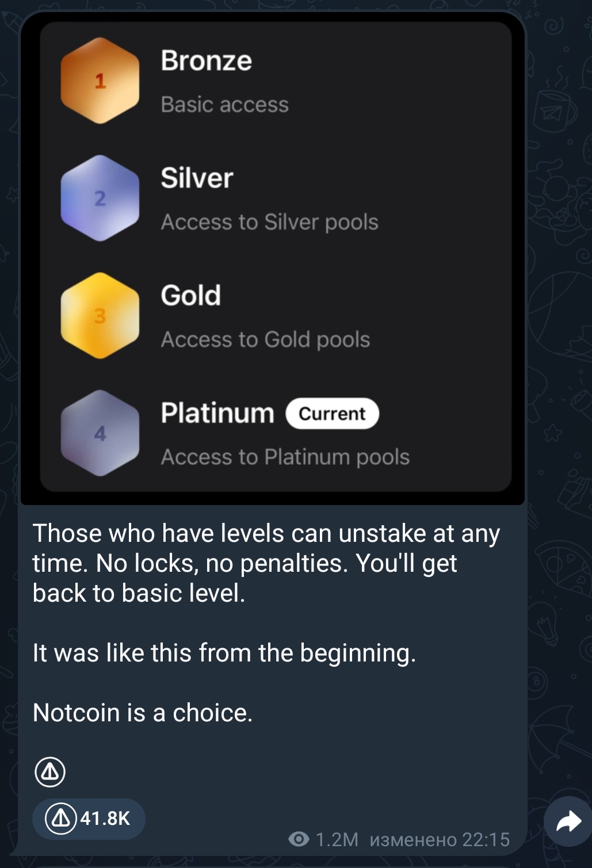This screenshot has height=868, width=592.
Task: Tap the Platinum level hexagon badge
Action: tap(100, 433)
